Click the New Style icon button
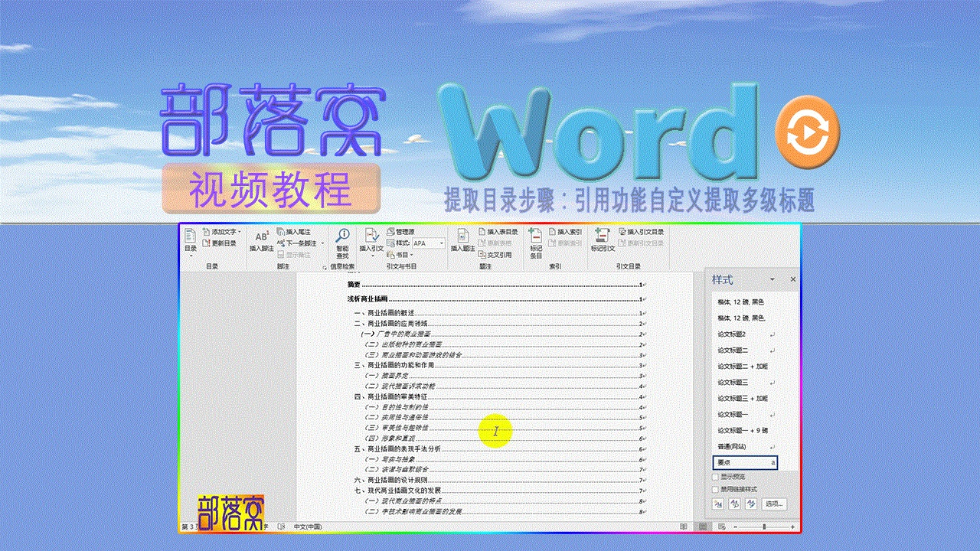Viewport: 980px width, 551px height. click(718, 504)
